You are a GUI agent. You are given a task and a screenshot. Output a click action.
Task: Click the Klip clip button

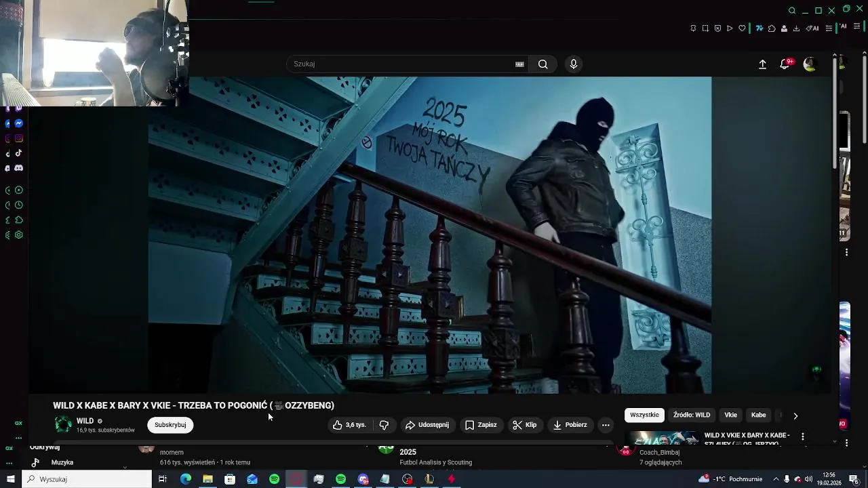click(525, 425)
